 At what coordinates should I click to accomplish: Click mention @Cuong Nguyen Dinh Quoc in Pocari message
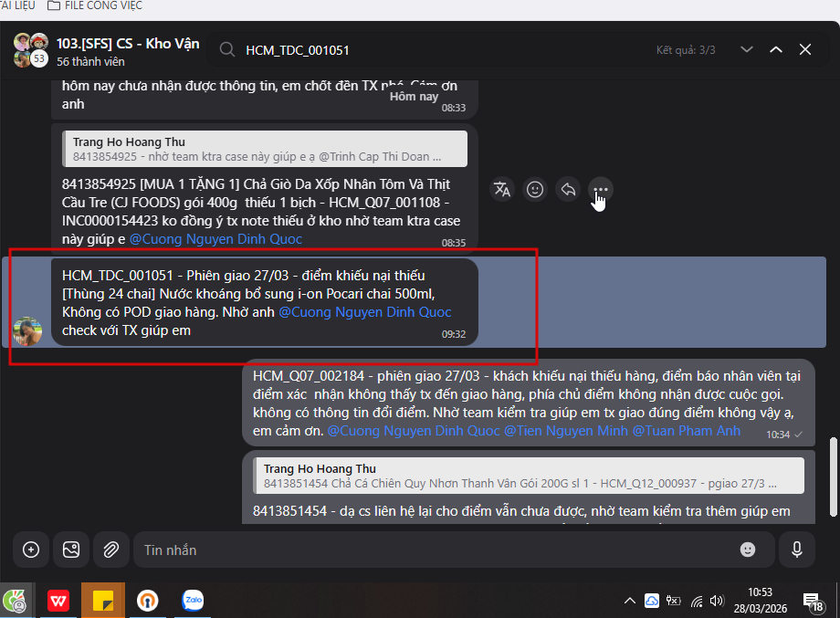(365, 311)
